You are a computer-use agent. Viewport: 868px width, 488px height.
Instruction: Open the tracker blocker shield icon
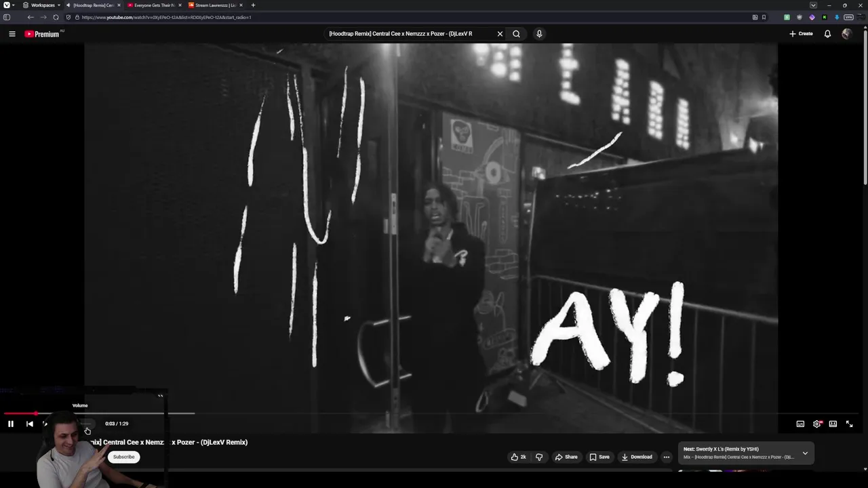pos(68,17)
